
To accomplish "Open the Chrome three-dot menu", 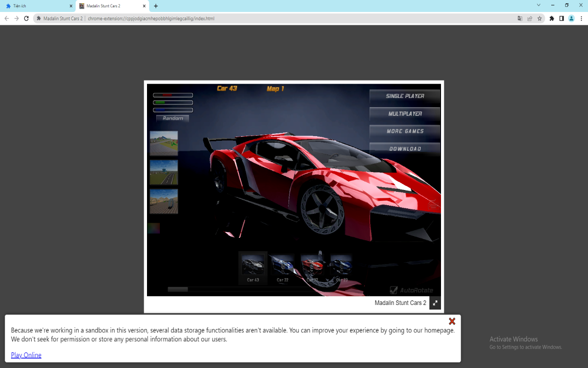I will (x=582, y=18).
